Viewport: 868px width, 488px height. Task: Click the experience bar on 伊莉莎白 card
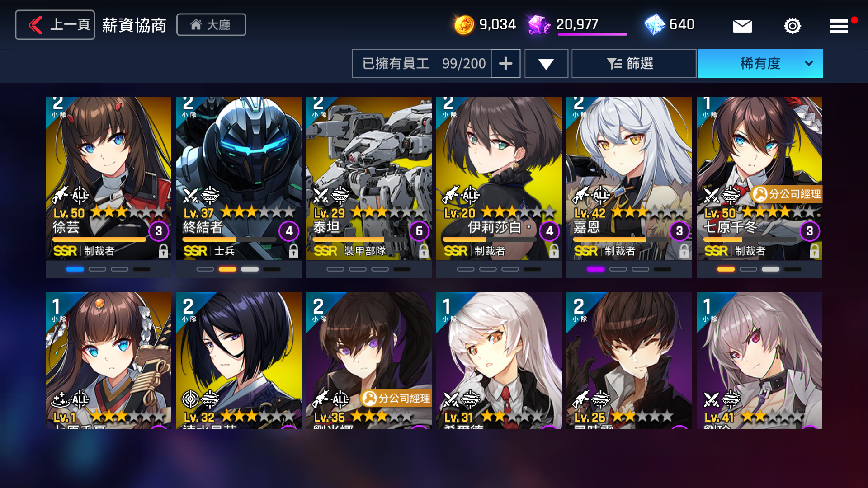click(489, 239)
